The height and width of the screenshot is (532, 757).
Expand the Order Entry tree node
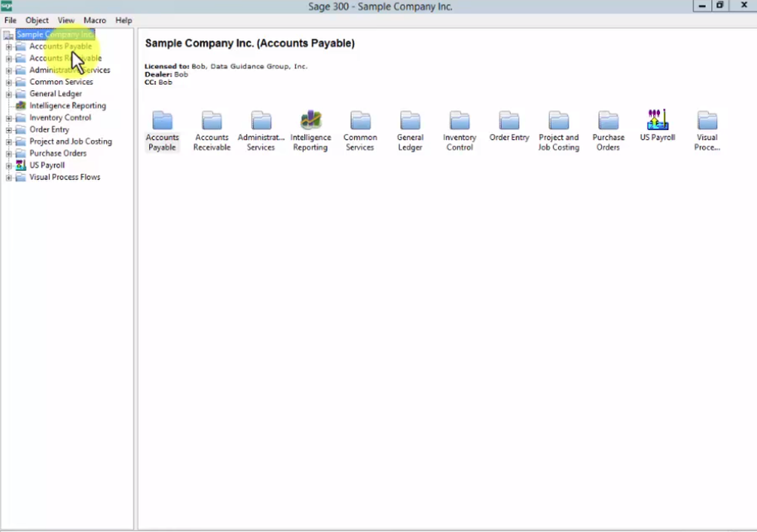pyautogui.click(x=8, y=130)
